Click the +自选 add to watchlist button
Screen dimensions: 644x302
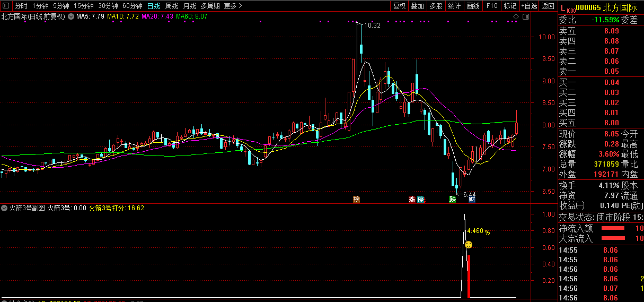(529, 6)
